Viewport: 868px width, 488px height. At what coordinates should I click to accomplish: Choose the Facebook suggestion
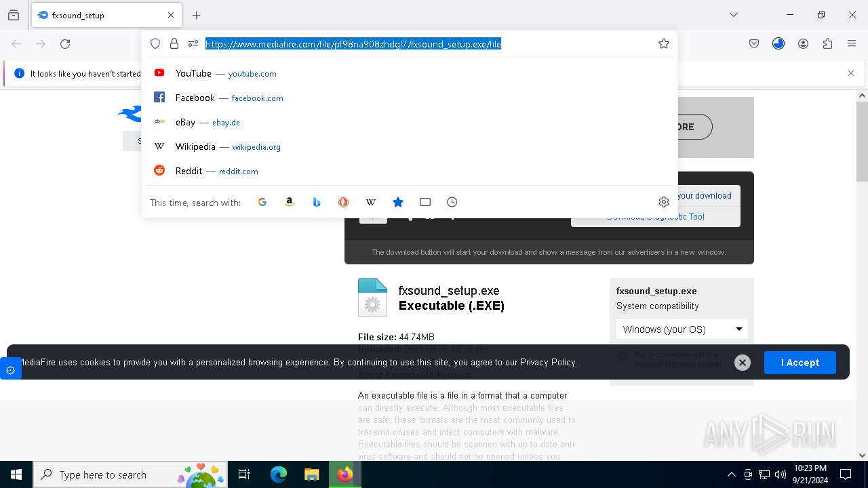[409, 98]
